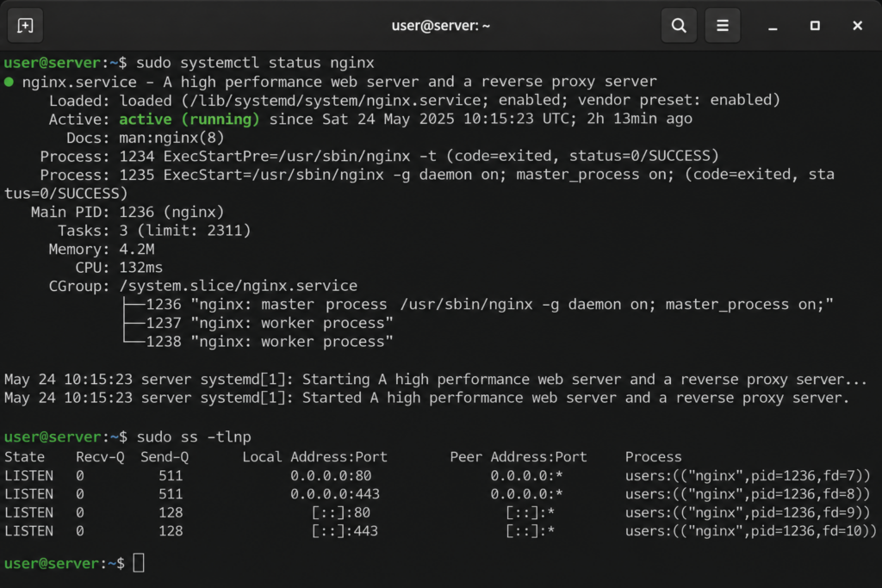Click the green nginx.service status dot

pyautogui.click(x=9, y=82)
